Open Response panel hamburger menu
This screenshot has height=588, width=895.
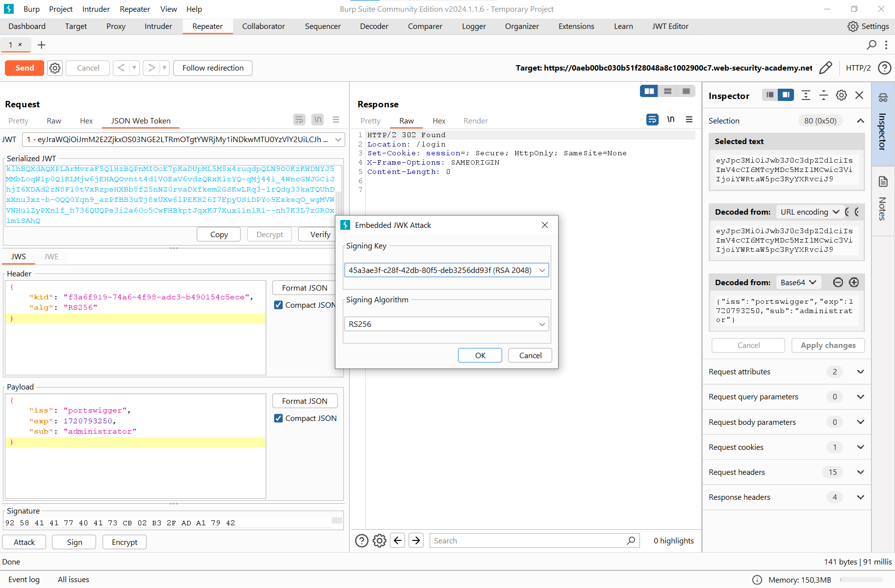click(689, 120)
